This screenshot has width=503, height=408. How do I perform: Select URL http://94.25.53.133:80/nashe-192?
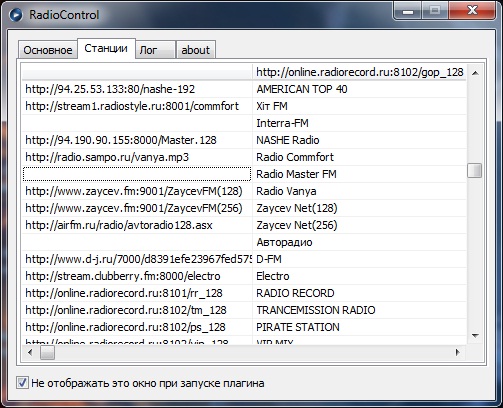pyautogui.click(x=137, y=89)
